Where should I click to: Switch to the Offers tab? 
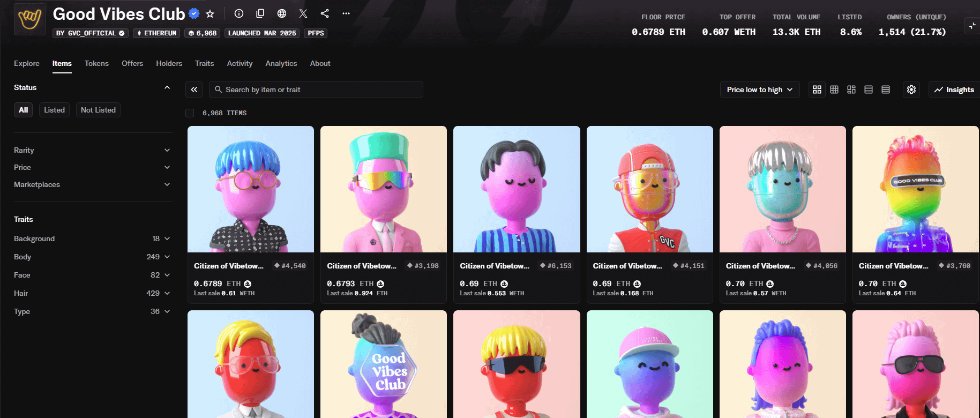(x=132, y=63)
